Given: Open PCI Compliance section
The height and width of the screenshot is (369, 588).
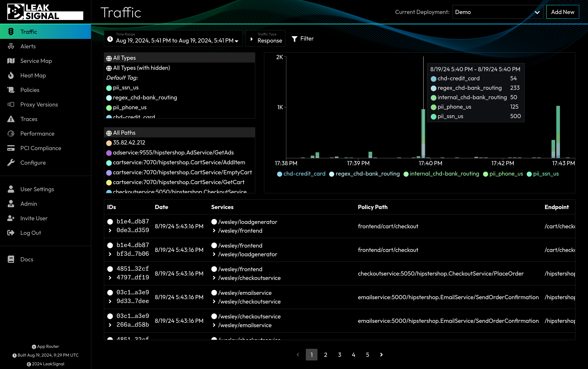Looking at the screenshot, I should click(x=41, y=148).
